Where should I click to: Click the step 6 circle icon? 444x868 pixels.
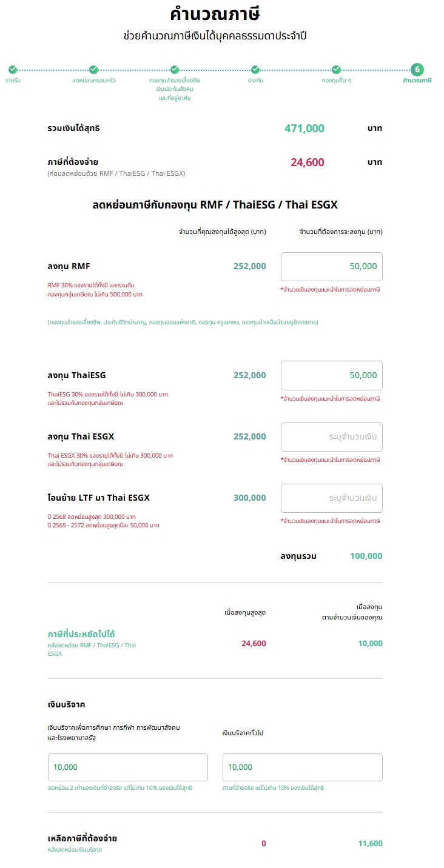point(417,70)
